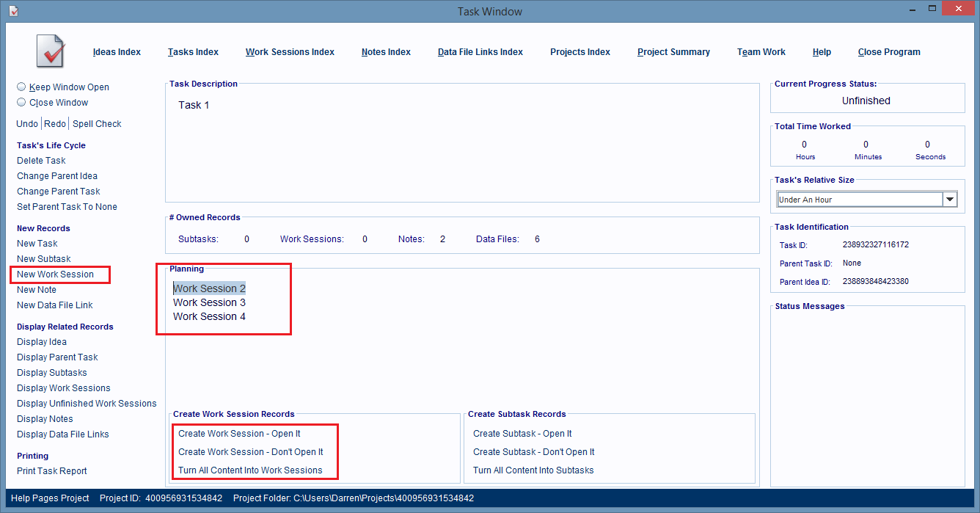Click the New Work Session link
Screen dimensions: 980x513
(55, 274)
